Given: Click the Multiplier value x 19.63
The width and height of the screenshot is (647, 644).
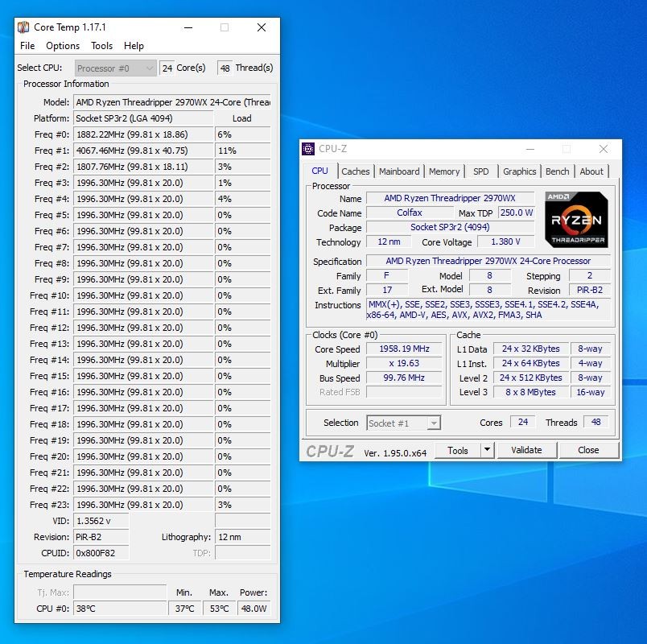Looking at the screenshot, I should pyautogui.click(x=404, y=363).
